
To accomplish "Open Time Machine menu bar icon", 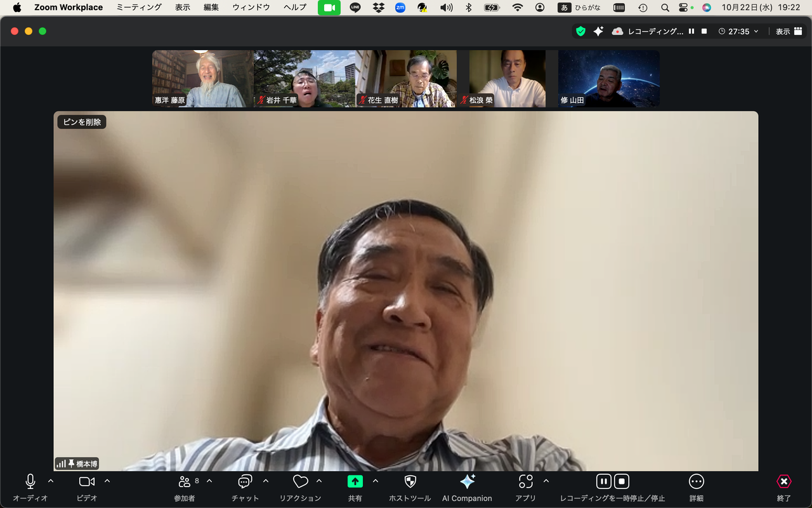I will tap(643, 8).
